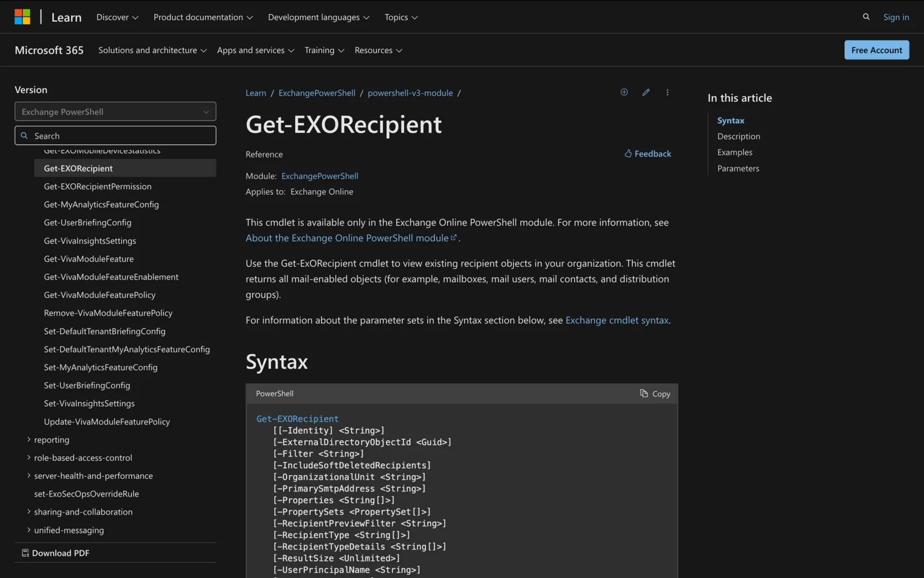Screen dimensions: 924x578
Task: Open ExchangePowerShell module link
Action: coord(320,176)
